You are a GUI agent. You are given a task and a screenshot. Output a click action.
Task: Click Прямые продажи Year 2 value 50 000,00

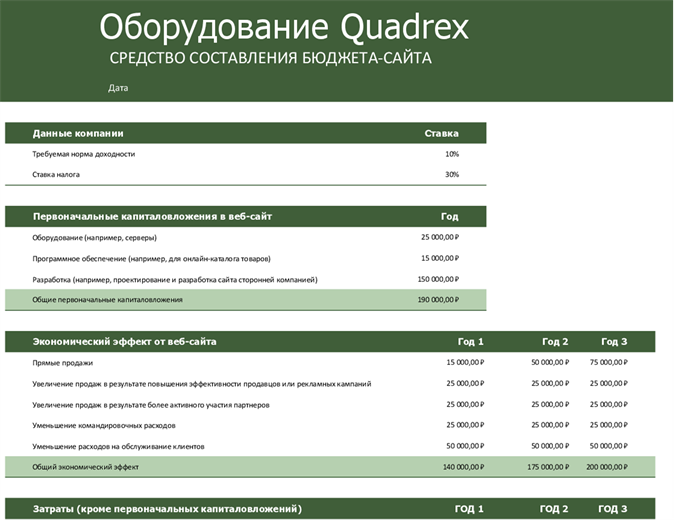tap(550, 362)
